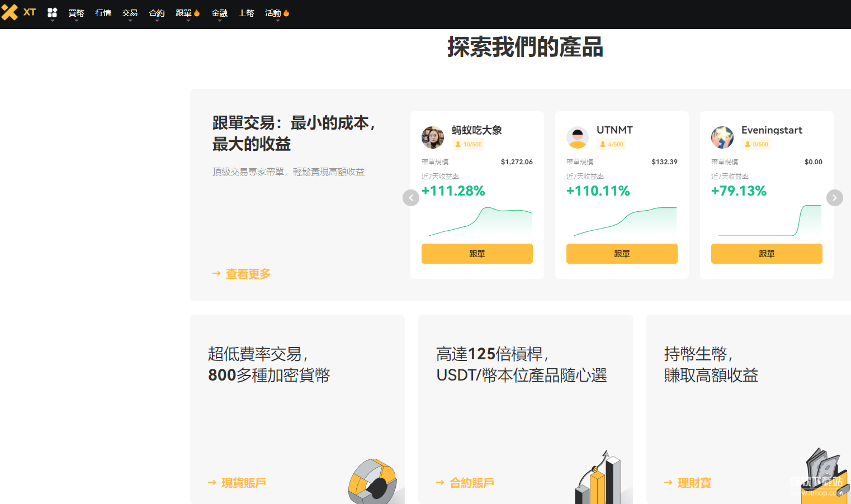The image size is (851, 504).
Task: Click the futures bar chart illustration
Action: [599, 481]
